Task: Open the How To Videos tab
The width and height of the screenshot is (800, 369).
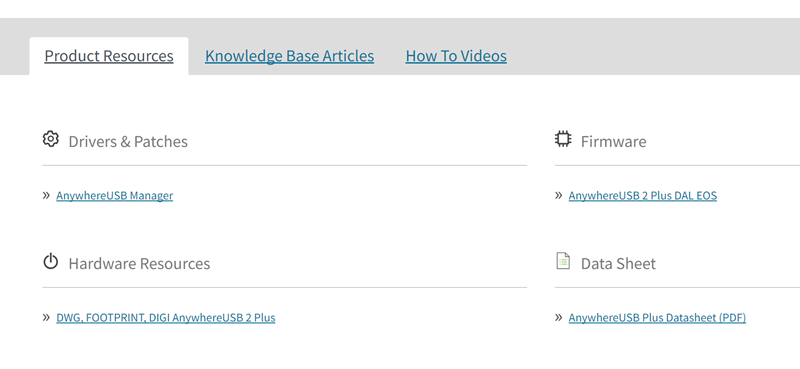Action: point(456,56)
